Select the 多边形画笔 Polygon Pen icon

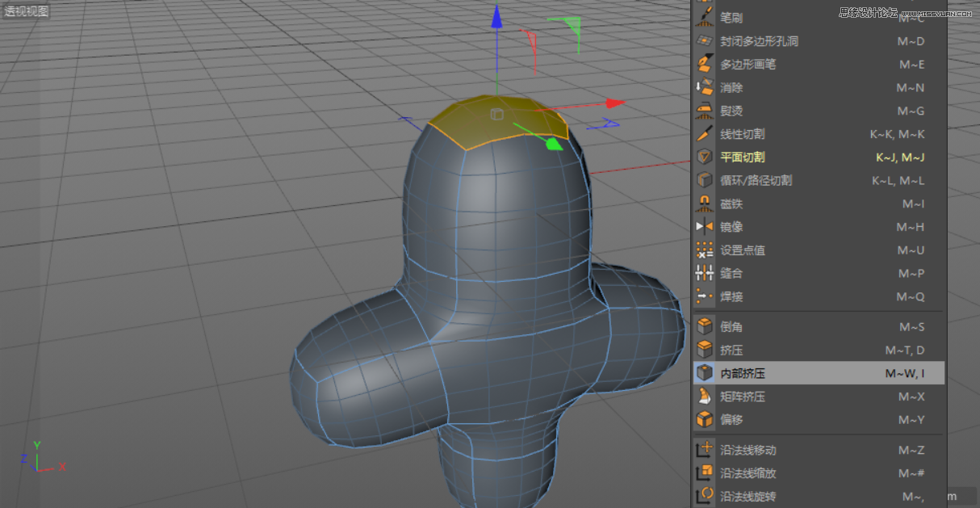(704, 64)
